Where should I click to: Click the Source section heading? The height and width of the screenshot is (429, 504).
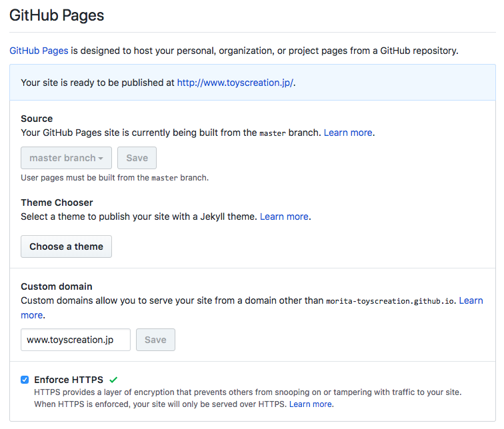pyautogui.click(x=37, y=119)
